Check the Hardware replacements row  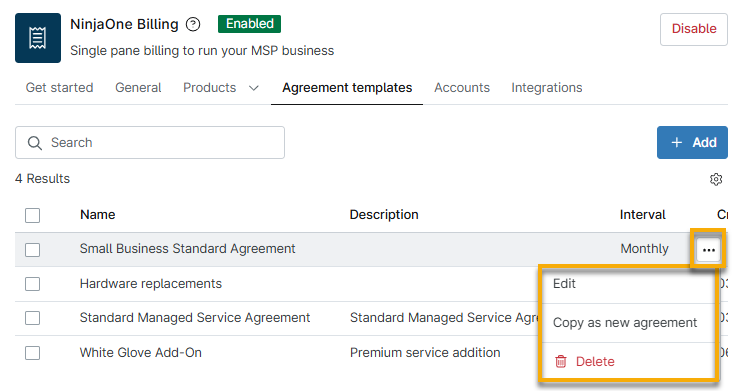click(x=33, y=284)
